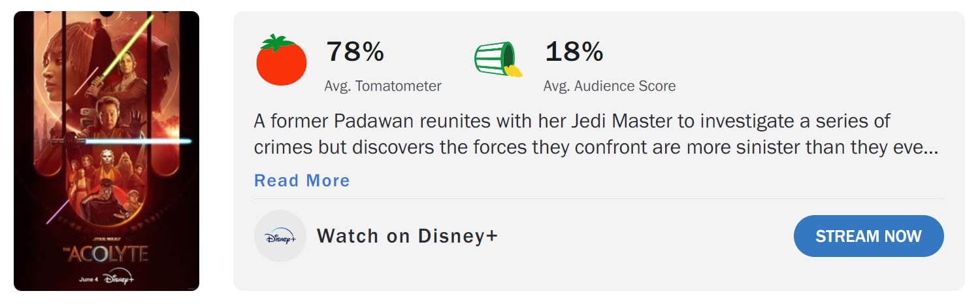The height and width of the screenshot is (306, 980).
Task: Click the Avg. Tomatometer label
Action: click(x=383, y=86)
